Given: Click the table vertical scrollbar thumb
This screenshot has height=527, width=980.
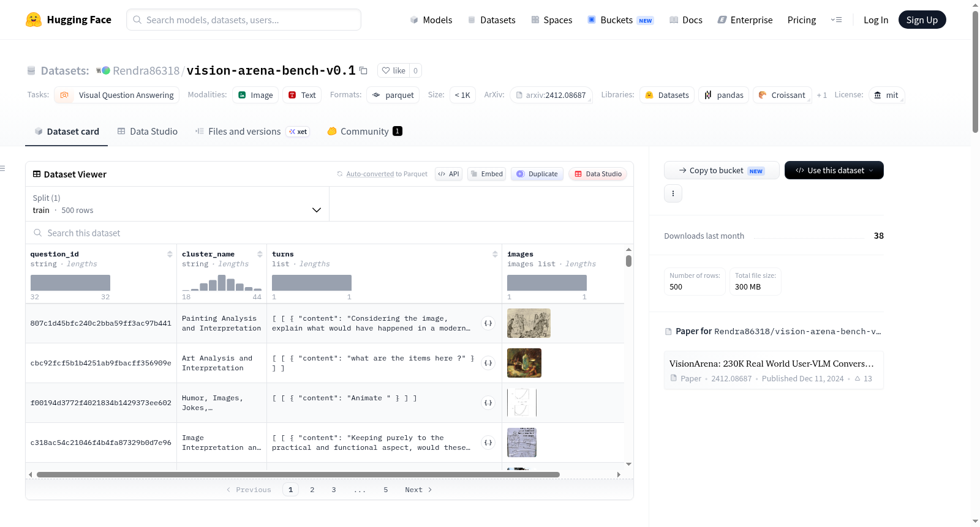Looking at the screenshot, I should pos(628,261).
